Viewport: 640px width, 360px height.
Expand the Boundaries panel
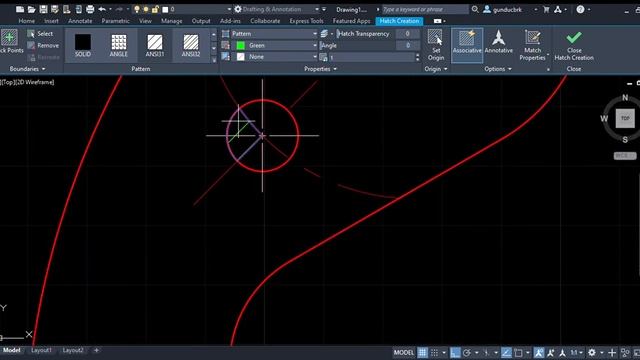tap(27, 69)
